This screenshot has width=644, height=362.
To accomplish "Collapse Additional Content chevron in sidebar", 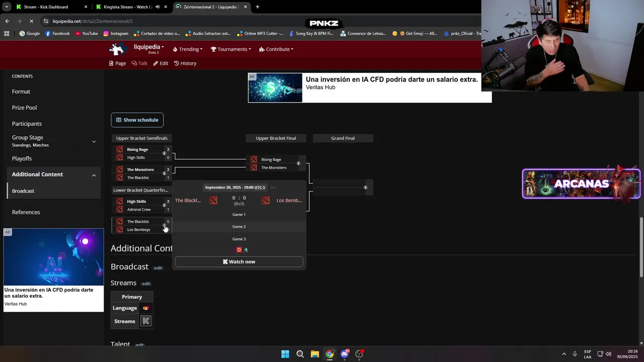I will tap(94, 175).
